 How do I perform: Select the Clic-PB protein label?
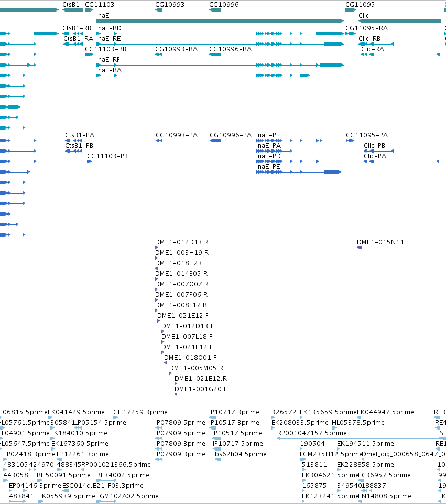pyautogui.click(x=374, y=146)
